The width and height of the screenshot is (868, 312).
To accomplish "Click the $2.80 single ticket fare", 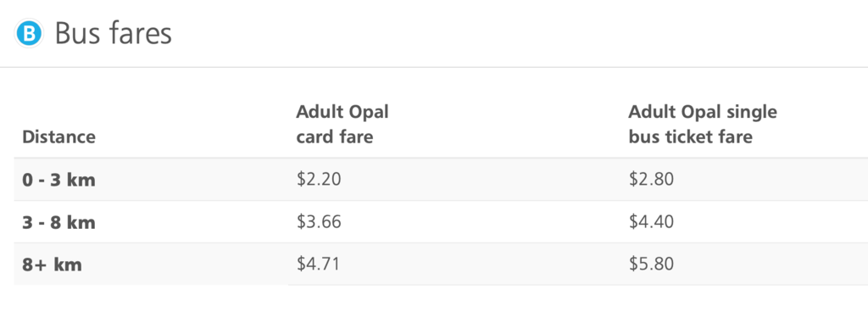I will click(x=651, y=179).
